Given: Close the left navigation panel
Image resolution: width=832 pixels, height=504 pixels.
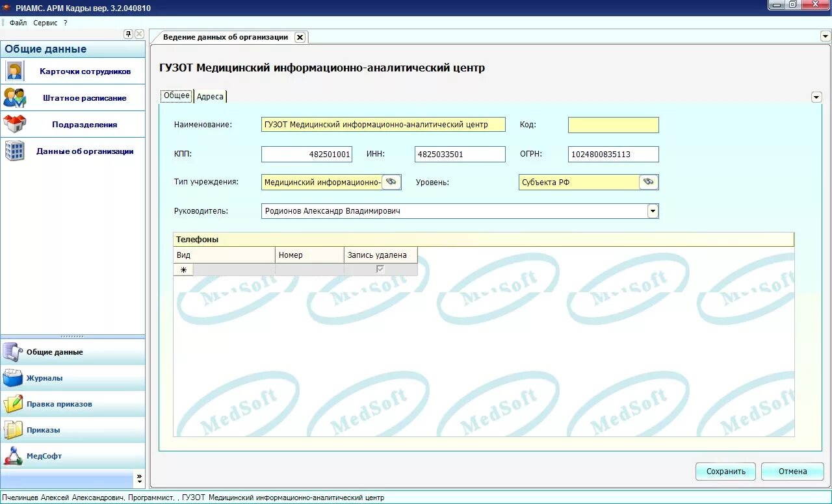Looking at the screenshot, I should click(139, 34).
